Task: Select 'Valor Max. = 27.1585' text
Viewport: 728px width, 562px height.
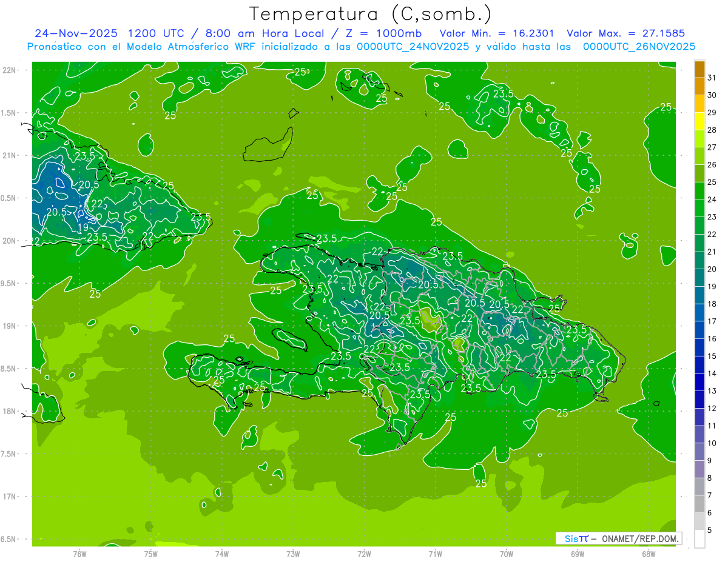Action: pos(625,33)
